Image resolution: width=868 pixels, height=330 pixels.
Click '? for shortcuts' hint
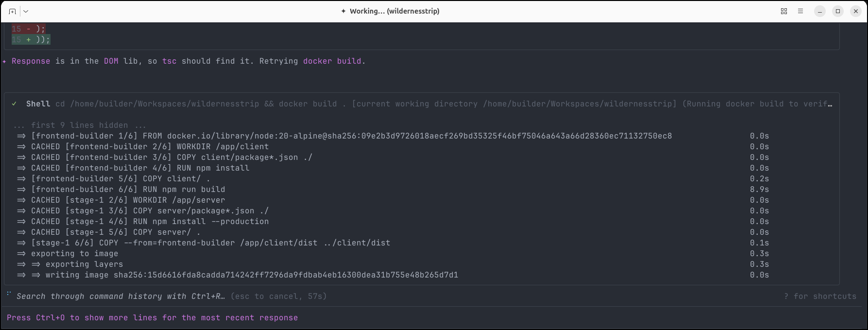820,296
